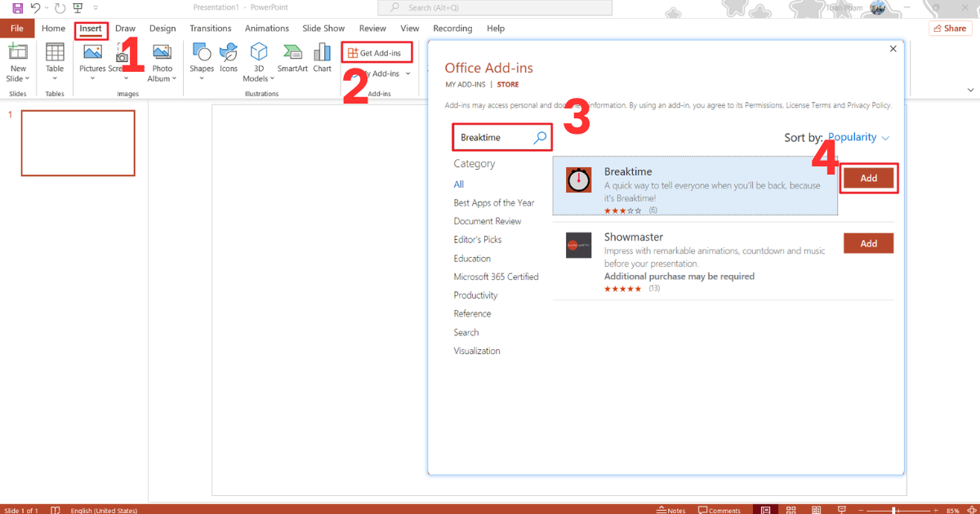This screenshot has width=980, height=514.
Task: Click the Search (Alt+Q) box
Action: point(495,7)
